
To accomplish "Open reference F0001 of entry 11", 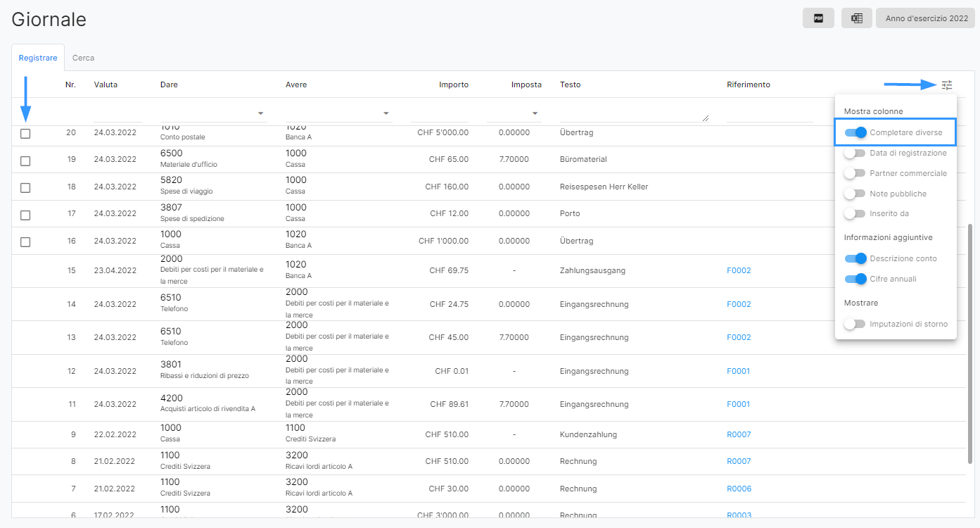I will pos(739,404).
